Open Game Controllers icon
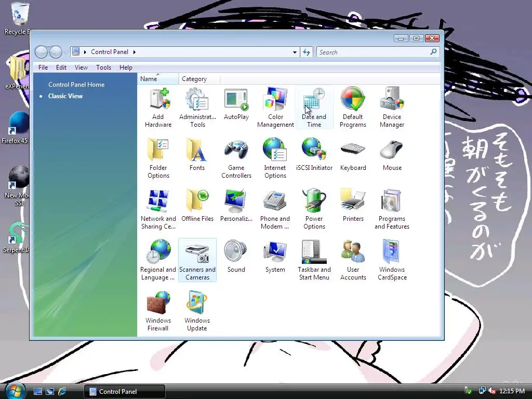The width and height of the screenshot is (532, 399). pyautogui.click(x=236, y=158)
